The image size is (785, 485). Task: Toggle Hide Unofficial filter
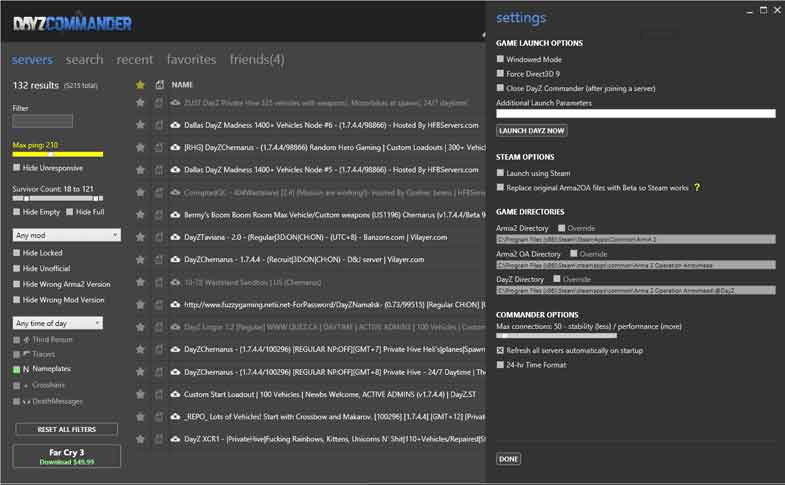17,268
